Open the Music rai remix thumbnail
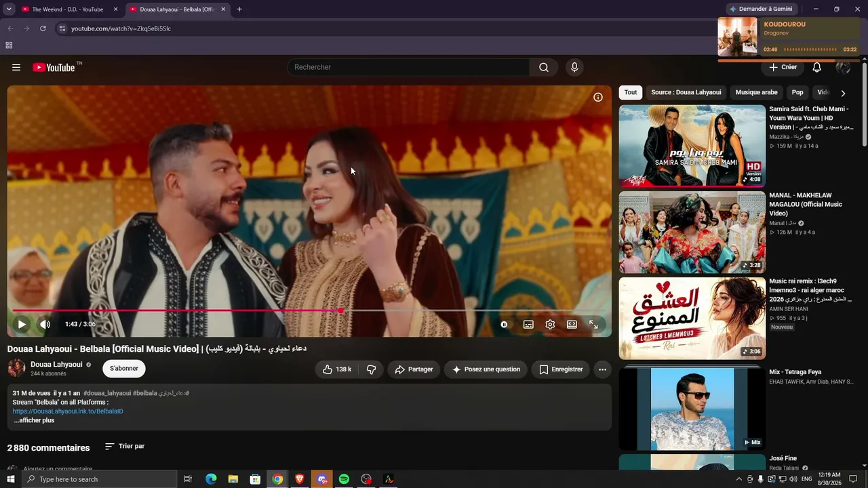 point(692,319)
